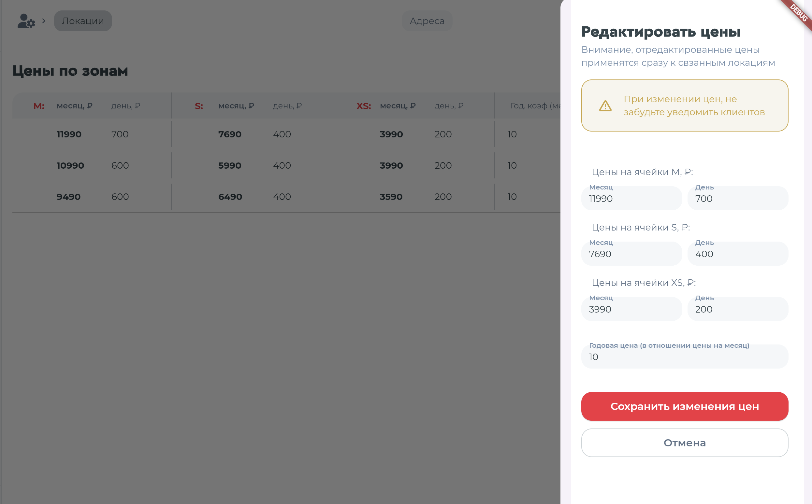
Task: Edit the XS cell День price field 200
Action: coord(738,309)
